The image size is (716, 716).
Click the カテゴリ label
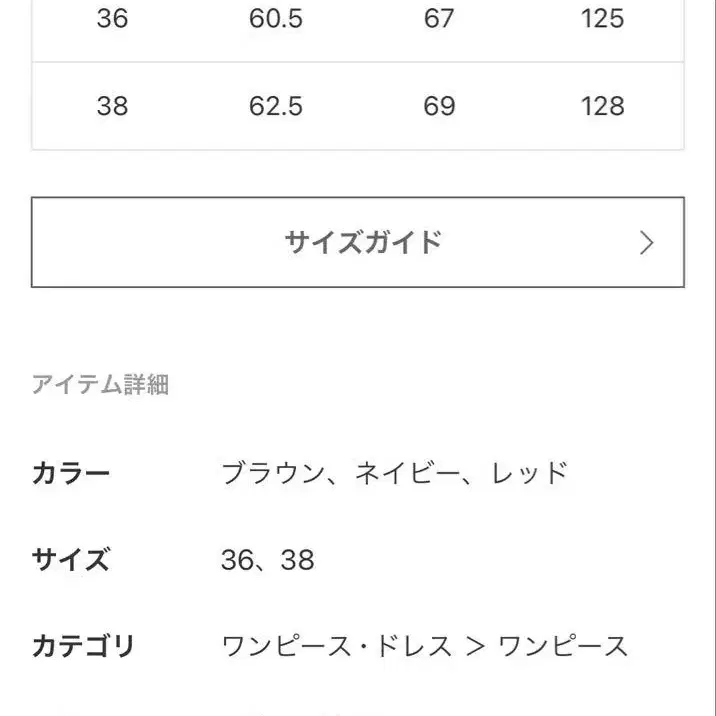point(83,646)
